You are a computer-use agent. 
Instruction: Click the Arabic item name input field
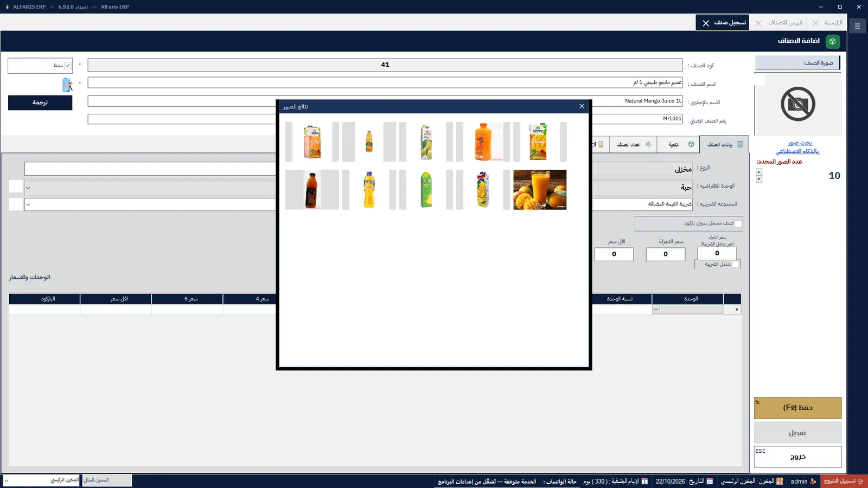(385, 82)
